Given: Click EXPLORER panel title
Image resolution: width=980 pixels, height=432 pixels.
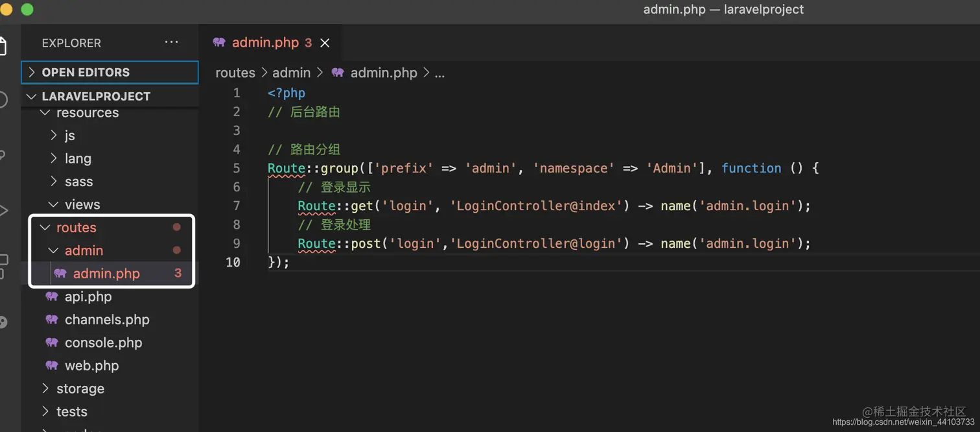Looking at the screenshot, I should click(71, 43).
